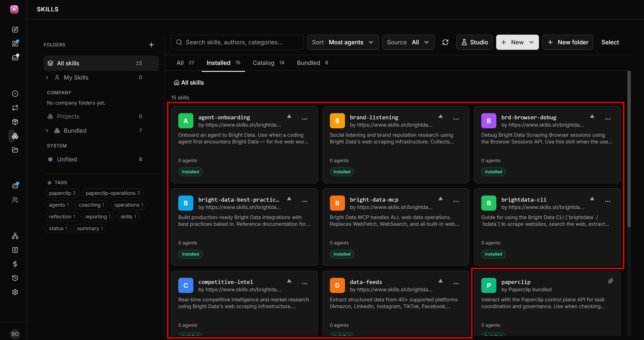
Task: Open the more options menu on agent-onboarding
Action: click(304, 119)
